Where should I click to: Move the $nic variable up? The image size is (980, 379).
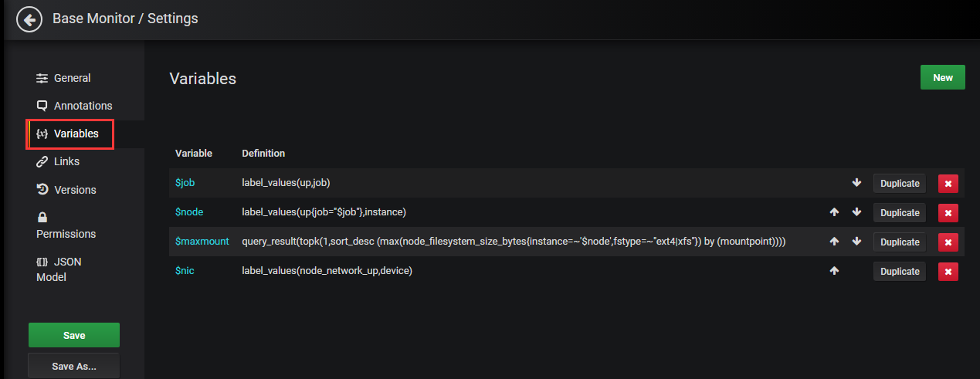click(834, 271)
